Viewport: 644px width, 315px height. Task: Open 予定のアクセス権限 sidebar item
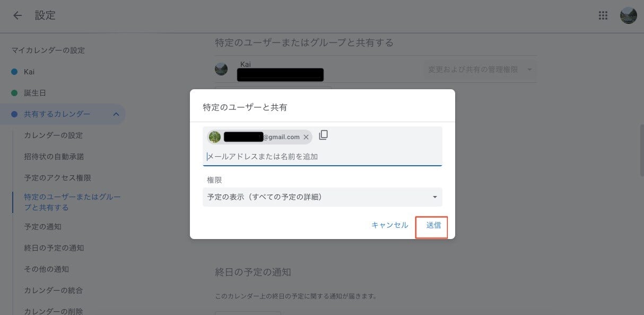pos(58,178)
